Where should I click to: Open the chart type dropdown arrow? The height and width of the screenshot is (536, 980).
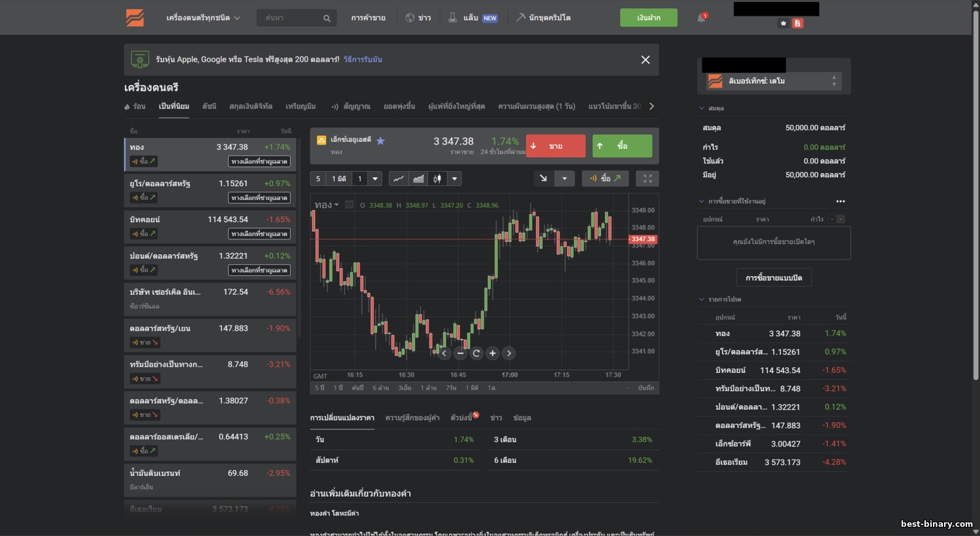[x=455, y=178]
